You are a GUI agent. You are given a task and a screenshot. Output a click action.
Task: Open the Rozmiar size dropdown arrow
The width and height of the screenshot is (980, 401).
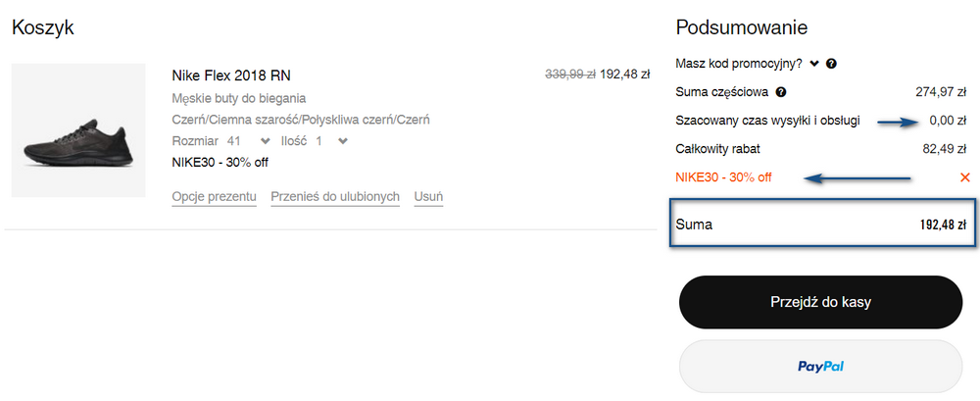[x=265, y=141]
